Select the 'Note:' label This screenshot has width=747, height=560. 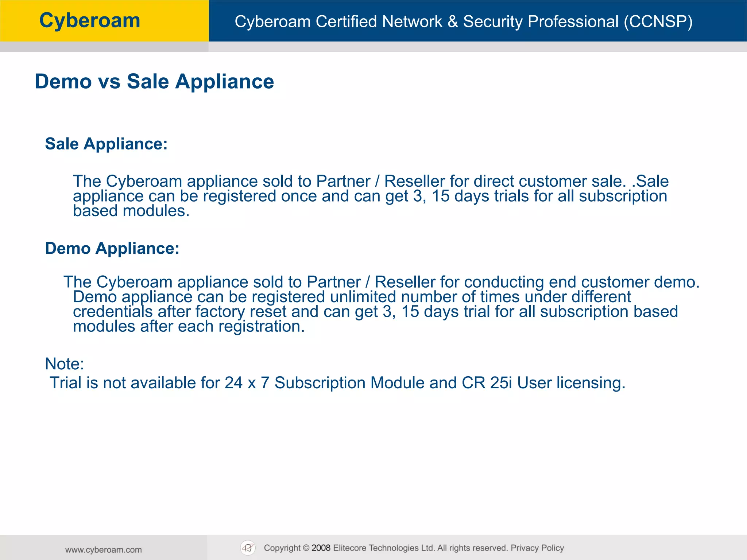[65, 364]
